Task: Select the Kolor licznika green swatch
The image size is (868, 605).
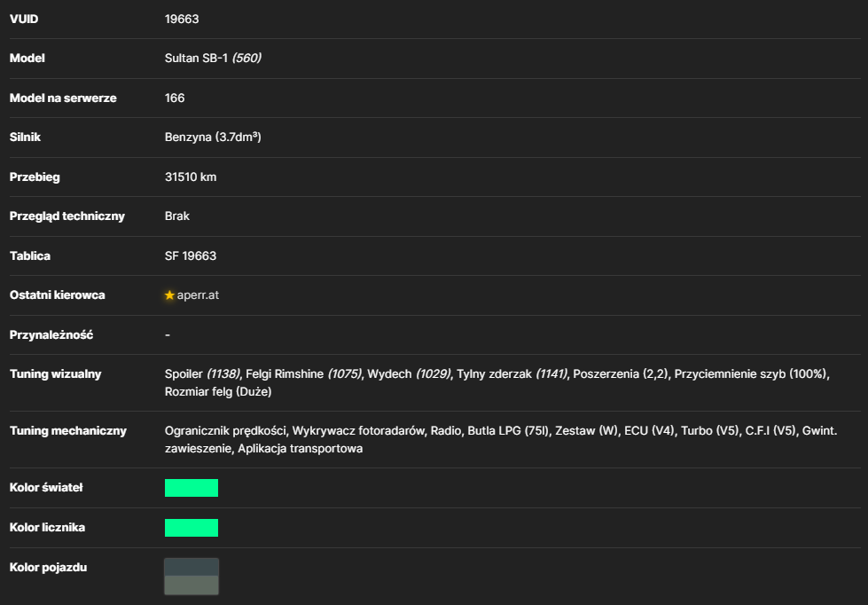Action: point(192,528)
